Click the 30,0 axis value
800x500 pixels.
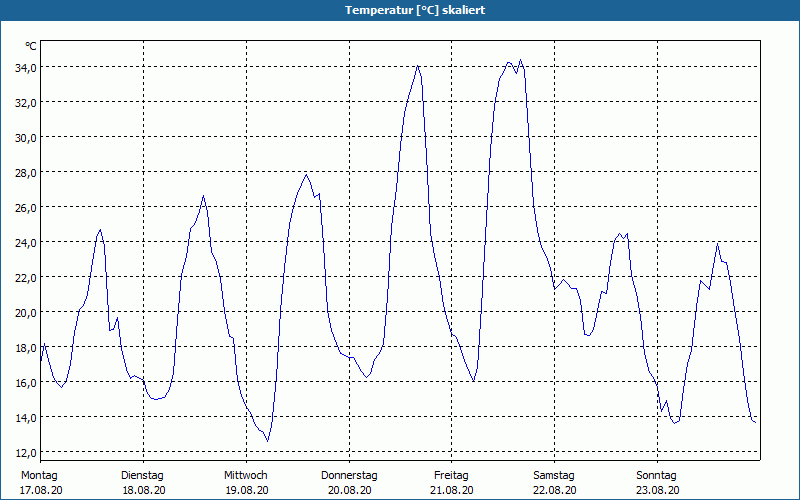[x=26, y=138]
